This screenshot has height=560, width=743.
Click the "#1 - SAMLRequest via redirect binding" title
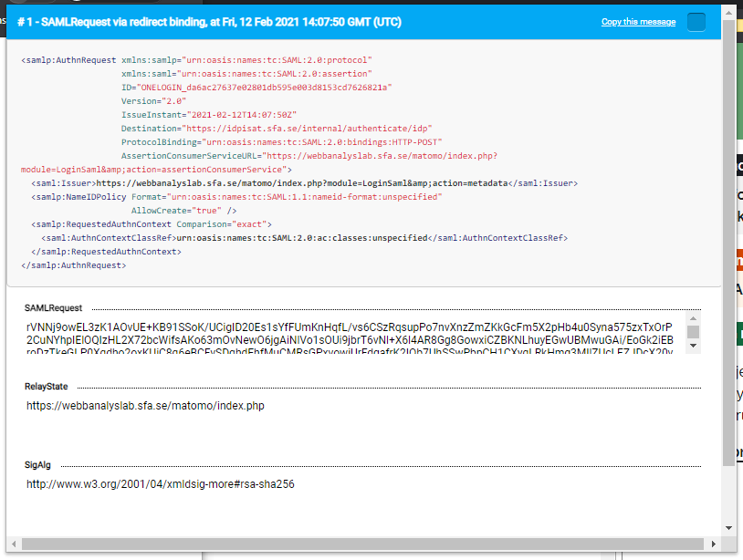click(x=208, y=22)
